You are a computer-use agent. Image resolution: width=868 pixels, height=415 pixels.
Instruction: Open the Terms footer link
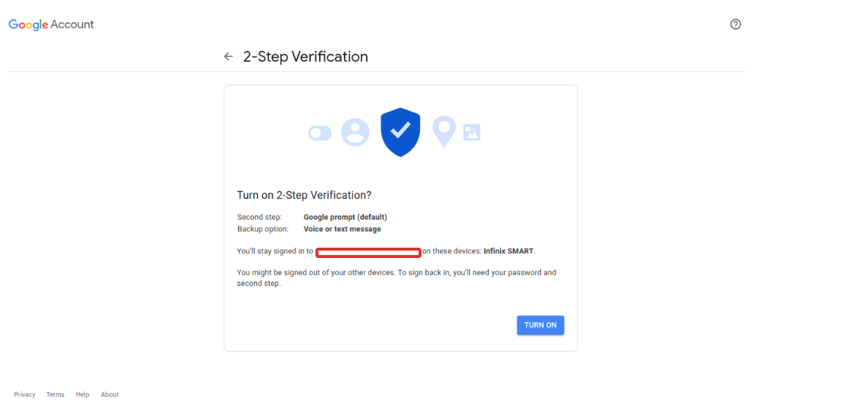coord(55,394)
